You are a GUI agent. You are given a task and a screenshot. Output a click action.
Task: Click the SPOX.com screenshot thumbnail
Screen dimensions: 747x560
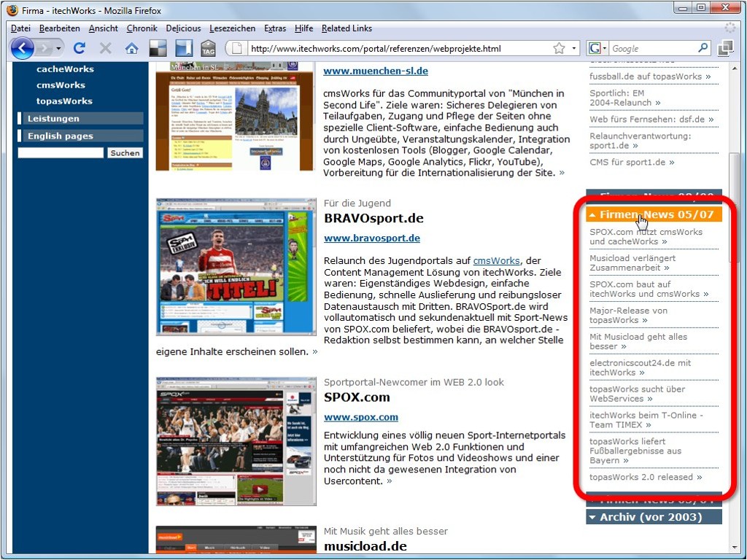pyautogui.click(x=236, y=441)
